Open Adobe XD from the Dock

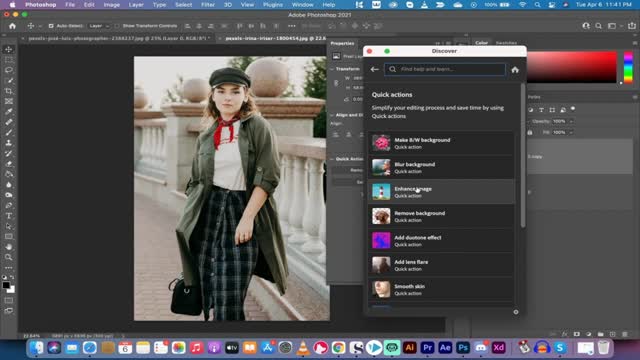click(x=499, y=348)
